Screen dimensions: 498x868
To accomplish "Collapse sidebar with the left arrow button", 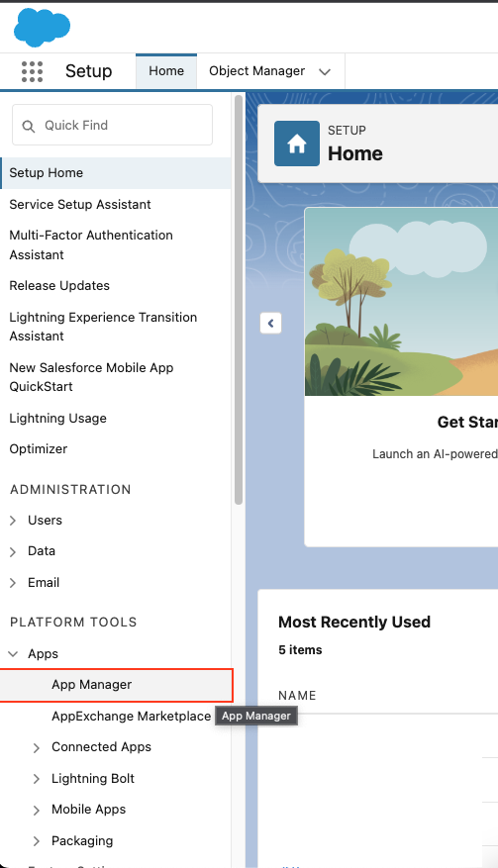I will (x=271, y=323).
